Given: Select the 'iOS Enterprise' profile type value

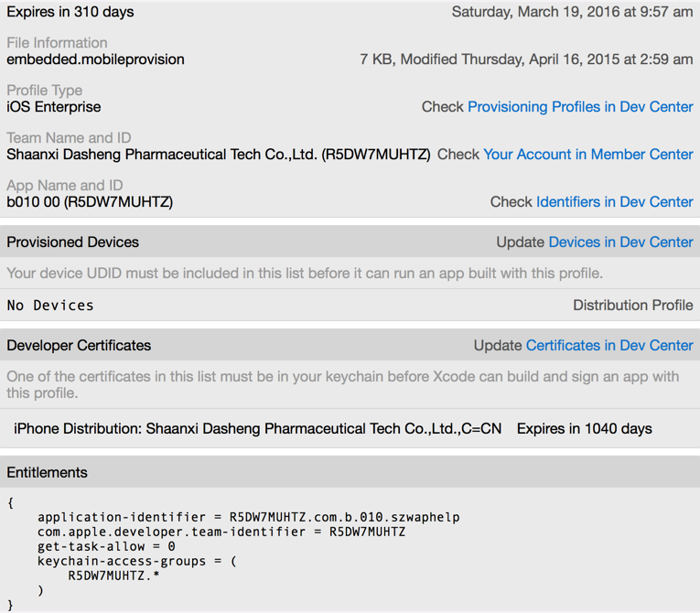Looking at the screenshot, I should [54, 107].
